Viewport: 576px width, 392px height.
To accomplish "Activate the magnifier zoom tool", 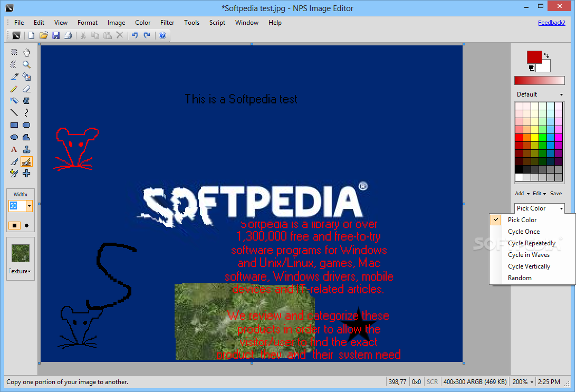I will [x=26, y=64].
